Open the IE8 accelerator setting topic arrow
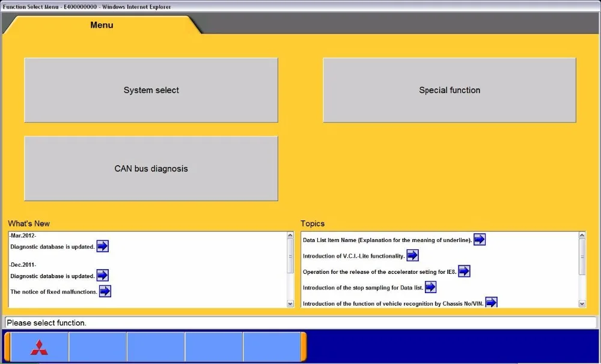The width and height of the screenshot is (601, 364). [464, 271]
